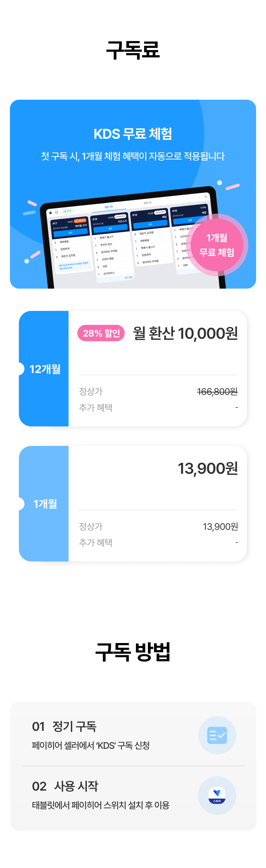Select the 12개월 subscription plan
The image size is (266, 868).
coord(133,369)
